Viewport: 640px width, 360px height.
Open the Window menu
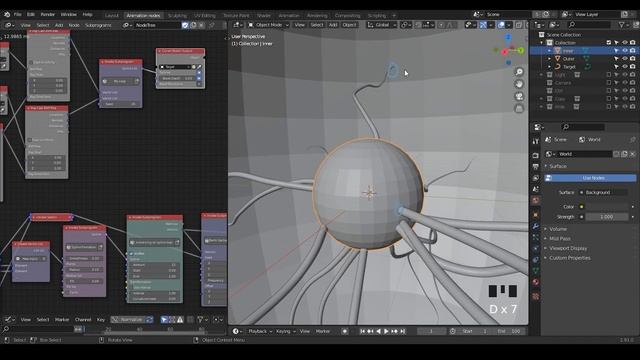[69, 14]
